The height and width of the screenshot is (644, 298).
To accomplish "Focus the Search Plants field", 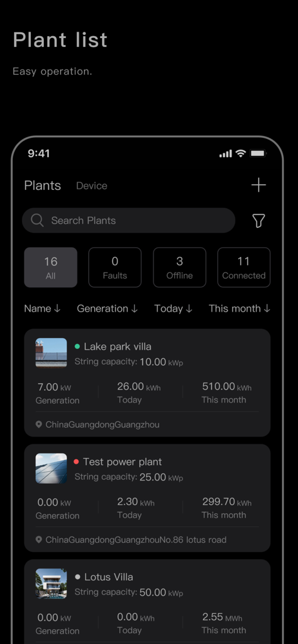I will [x=128, y=220].
